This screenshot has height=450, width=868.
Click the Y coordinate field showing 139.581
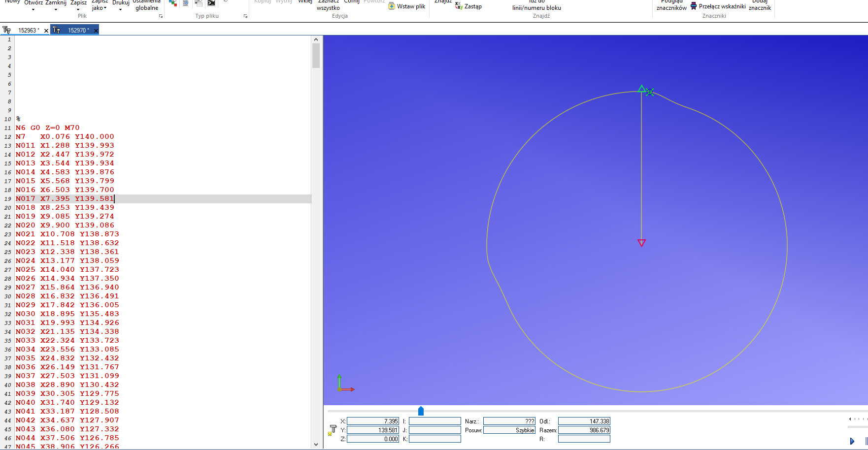click(373, 430)
